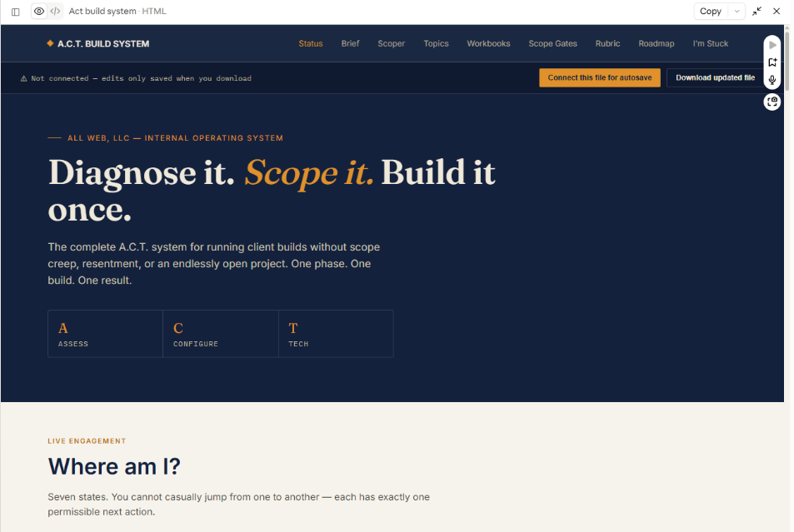
Task: Click 'All Web, LLC — Internal Operating System' text
Action: (x=175, y=138)
